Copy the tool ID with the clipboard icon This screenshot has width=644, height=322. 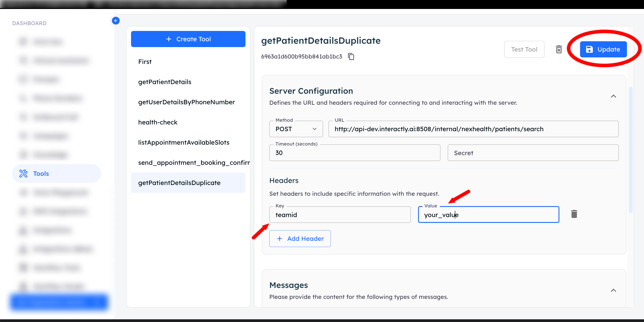tap(351, 57)
